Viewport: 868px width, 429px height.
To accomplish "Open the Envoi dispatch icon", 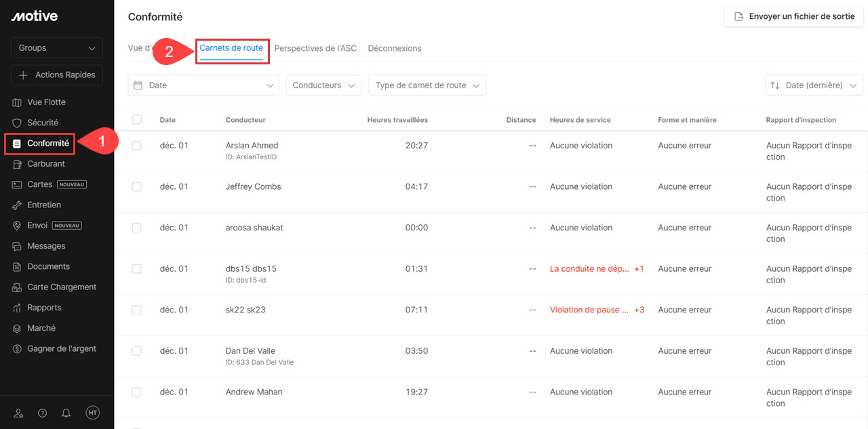I will (x=18, y=226).
